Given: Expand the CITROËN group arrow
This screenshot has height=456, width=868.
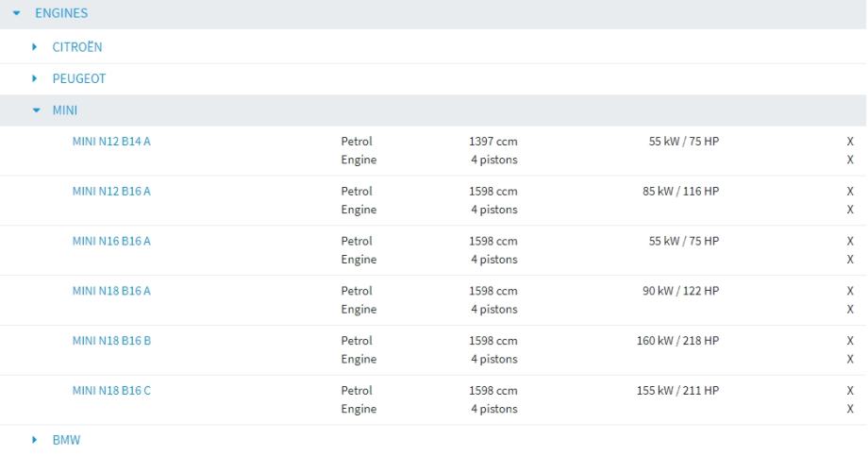Looking at the screenshot, I should [x=36, y=46].
